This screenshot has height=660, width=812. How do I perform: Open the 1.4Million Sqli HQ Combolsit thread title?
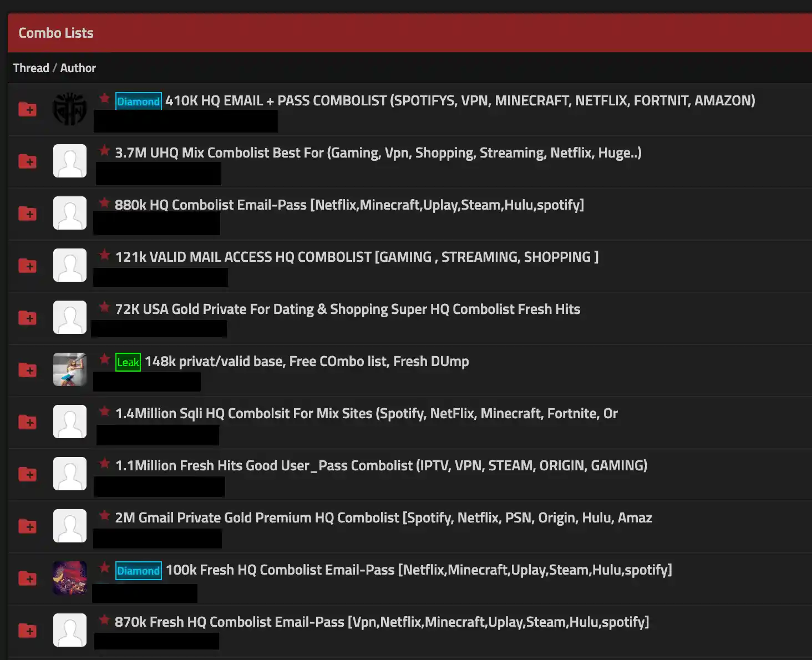pyautogui.click(x=366, y=414)
